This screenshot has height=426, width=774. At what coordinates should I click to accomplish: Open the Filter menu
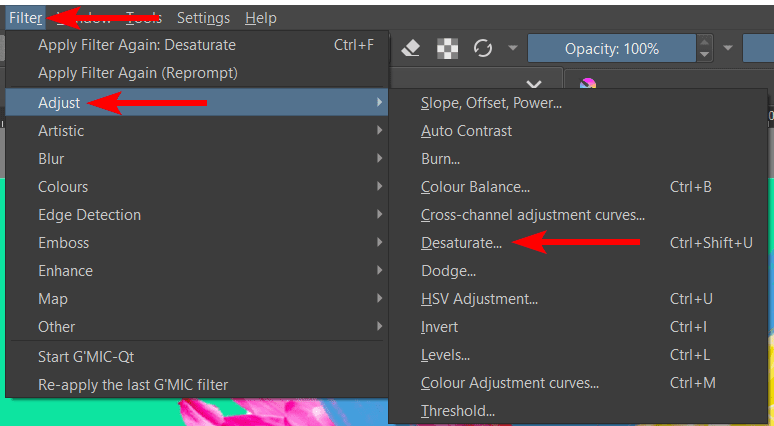(25, 17)
